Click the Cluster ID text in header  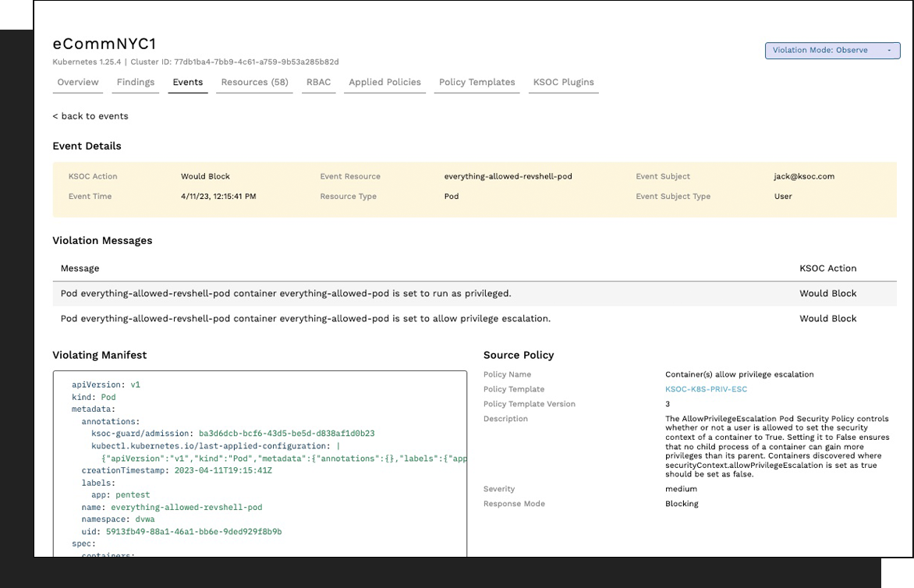pos(234,62)
